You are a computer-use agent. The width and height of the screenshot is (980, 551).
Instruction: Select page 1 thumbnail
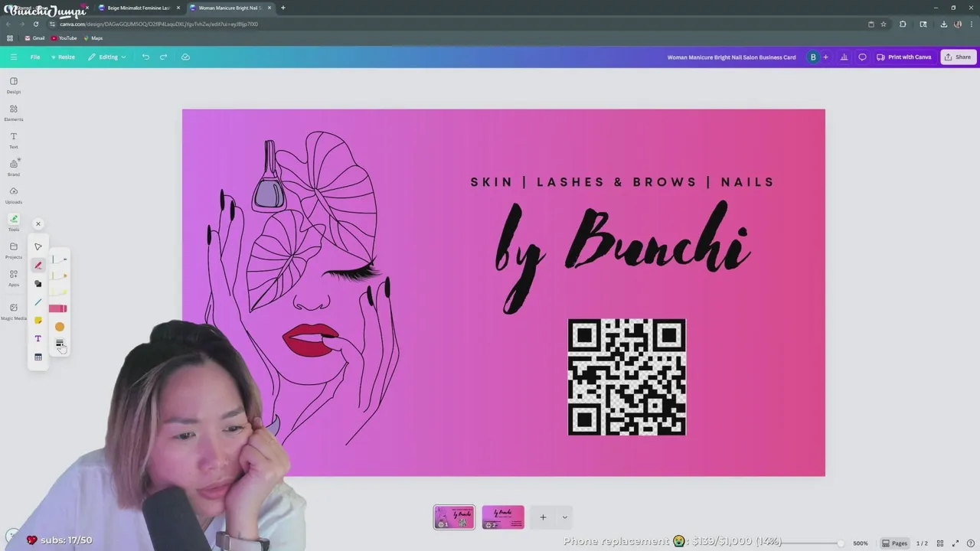(x=454, y=517)
